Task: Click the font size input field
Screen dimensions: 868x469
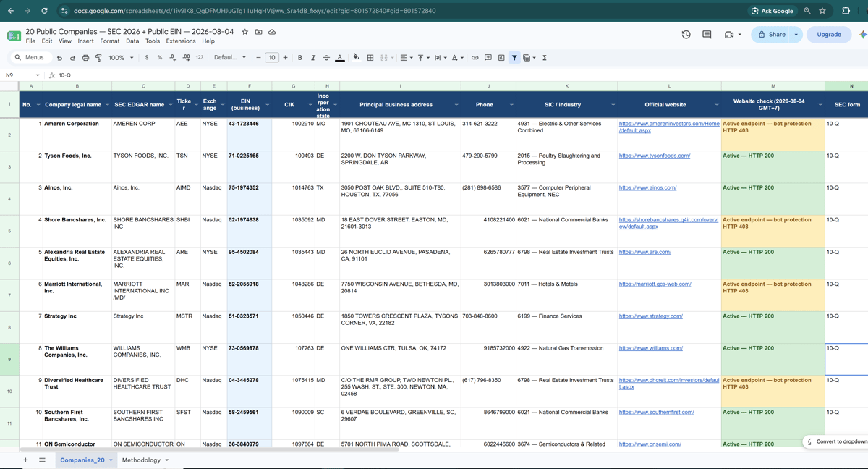Action: coord(272,58)
